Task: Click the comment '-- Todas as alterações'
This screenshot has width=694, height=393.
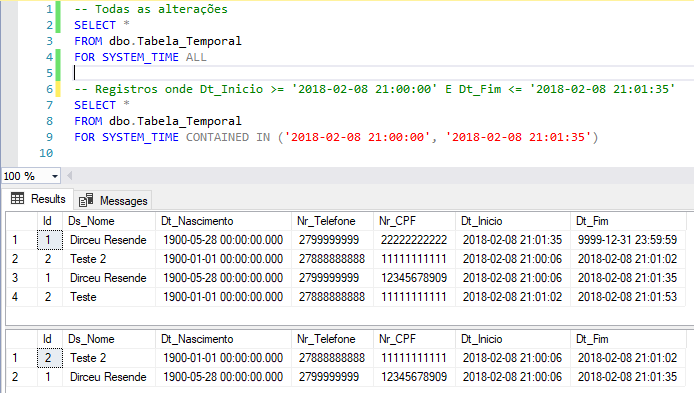Action: click(151, 9)
